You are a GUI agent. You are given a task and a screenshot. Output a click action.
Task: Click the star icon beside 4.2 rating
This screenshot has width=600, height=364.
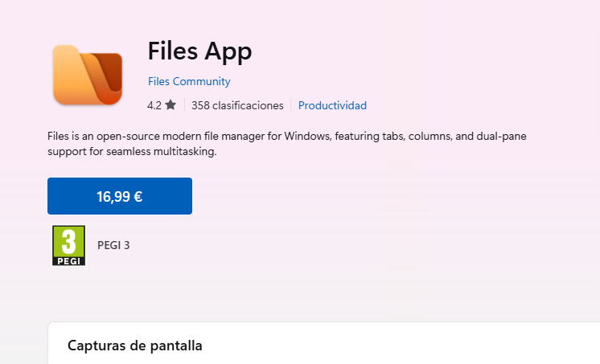[x=171, y=104]
